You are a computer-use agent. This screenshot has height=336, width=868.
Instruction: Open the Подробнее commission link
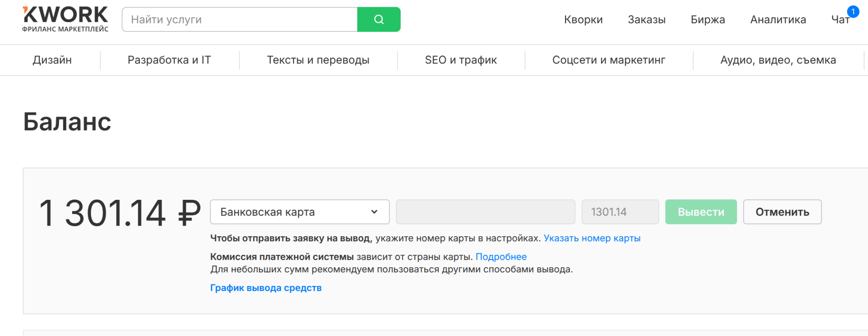pyautogui.click(x=501, y=257)
